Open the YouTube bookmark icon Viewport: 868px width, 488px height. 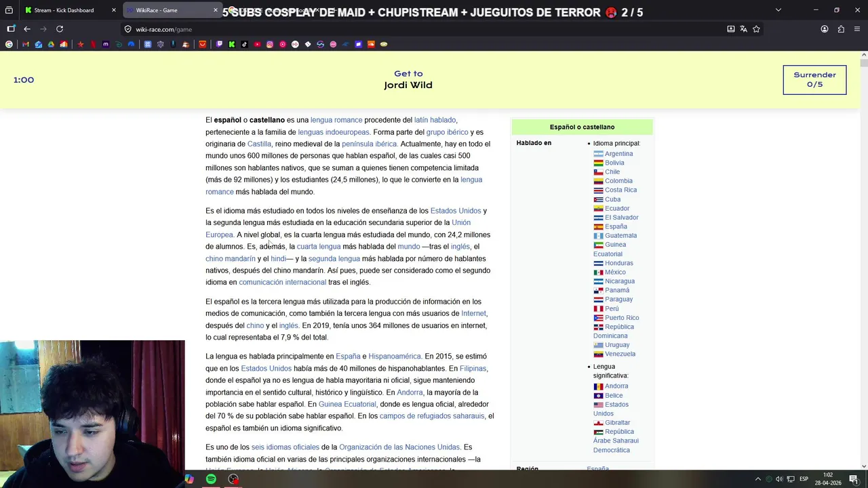tap(257, 44)
